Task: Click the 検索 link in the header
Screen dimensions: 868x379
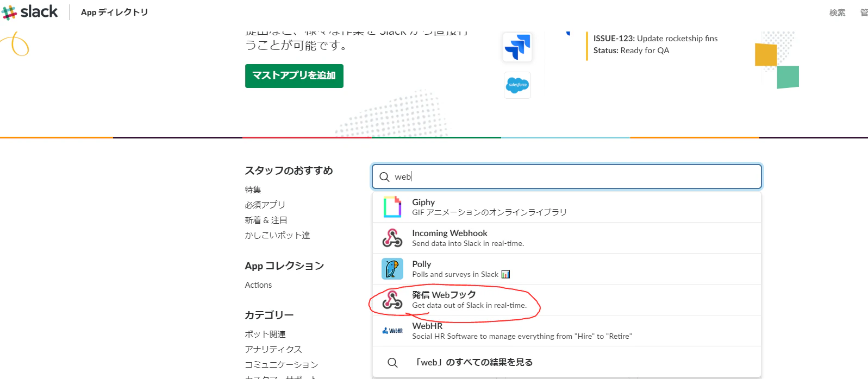Action: tap(837, 12)
